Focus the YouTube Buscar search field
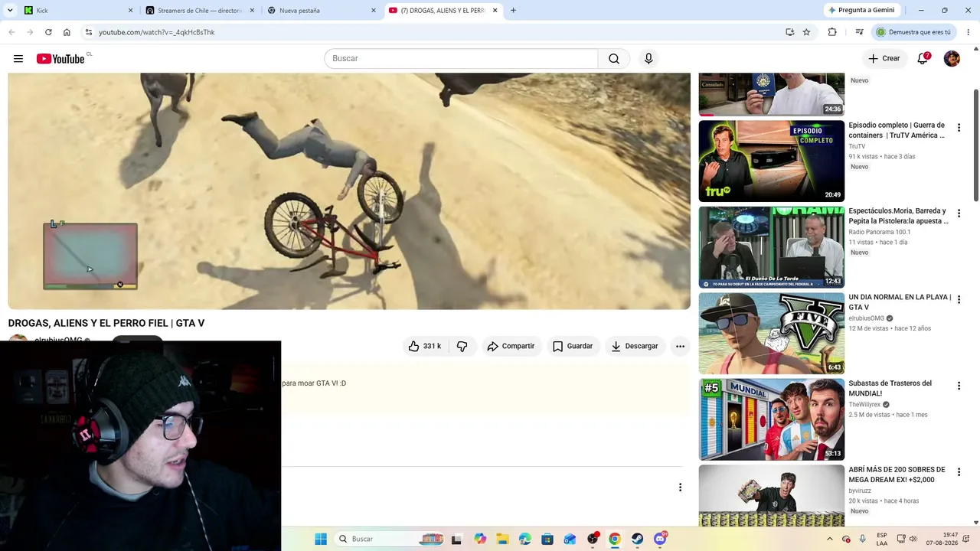The image size is (980, 551). (461, 59)
